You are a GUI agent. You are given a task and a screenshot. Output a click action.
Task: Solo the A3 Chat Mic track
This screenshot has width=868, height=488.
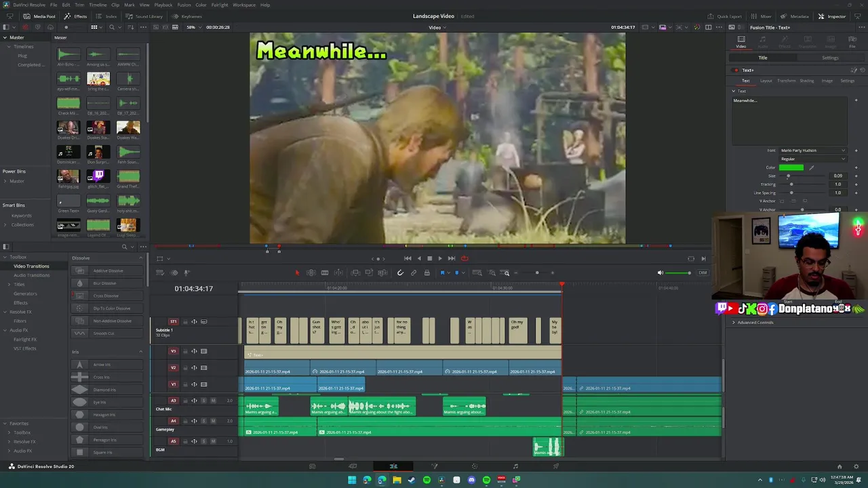204,401
